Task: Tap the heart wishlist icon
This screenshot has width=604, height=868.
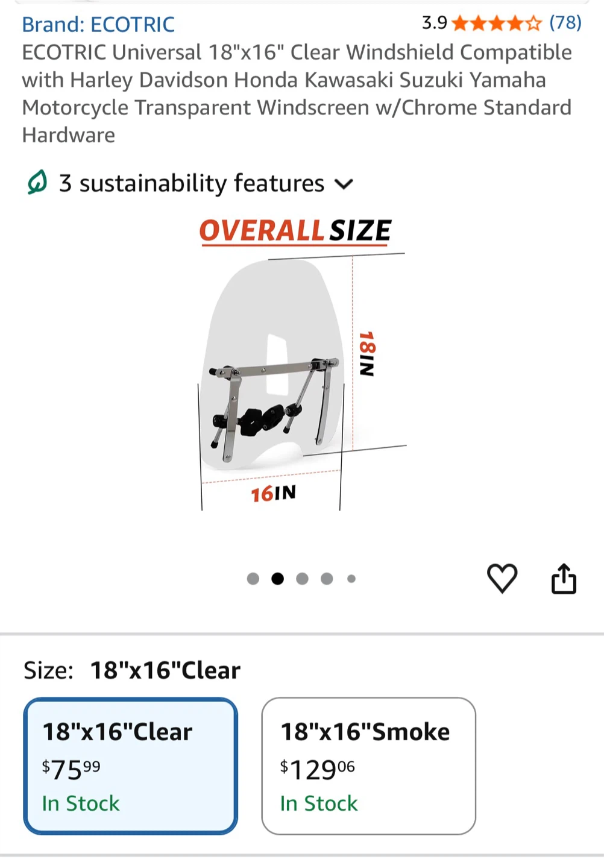Action: pyautogui.click(x=502, y=579)
